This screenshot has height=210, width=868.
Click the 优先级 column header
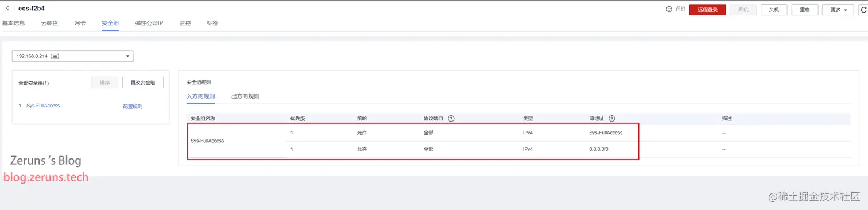coord(297,118)
